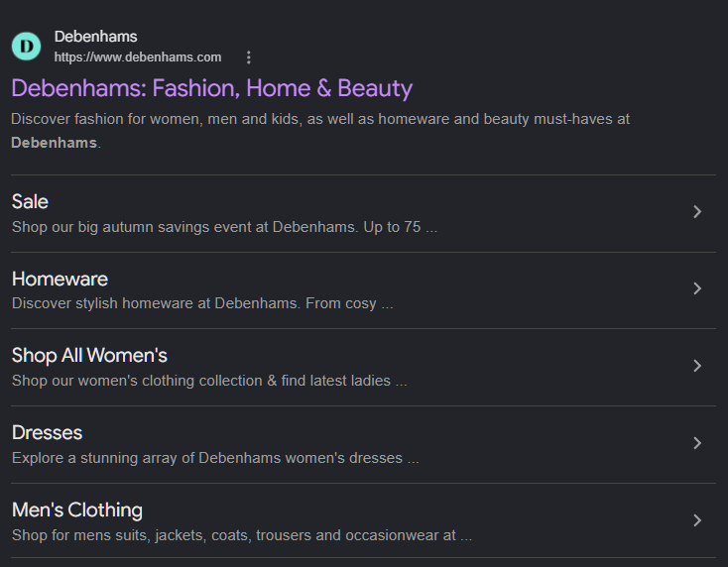
Task: Click 'Shop our big autumn savings event' description
Action: (224, 227)
